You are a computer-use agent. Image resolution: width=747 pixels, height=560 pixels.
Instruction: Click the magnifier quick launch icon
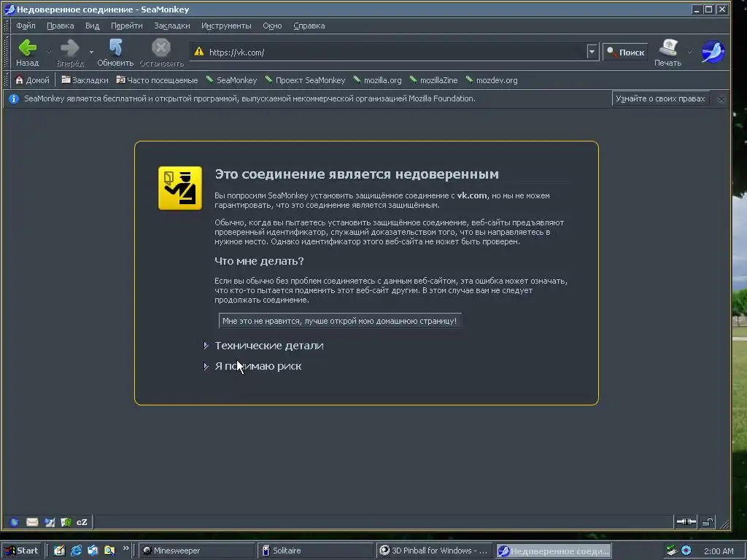click(109, 551)
